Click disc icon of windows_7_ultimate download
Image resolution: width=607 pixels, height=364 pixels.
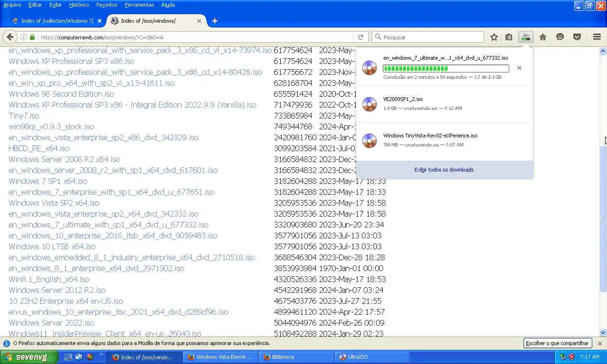pos(369,68)
